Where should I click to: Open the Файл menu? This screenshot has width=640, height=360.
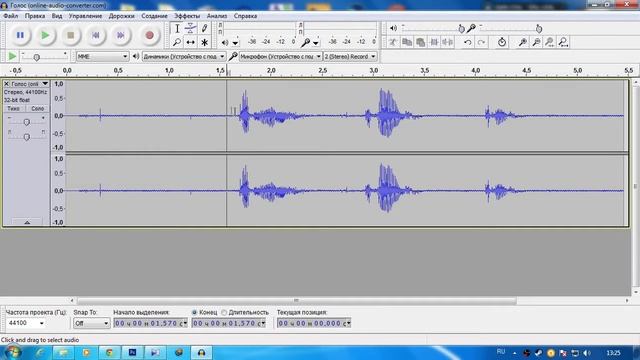[11, 16]
